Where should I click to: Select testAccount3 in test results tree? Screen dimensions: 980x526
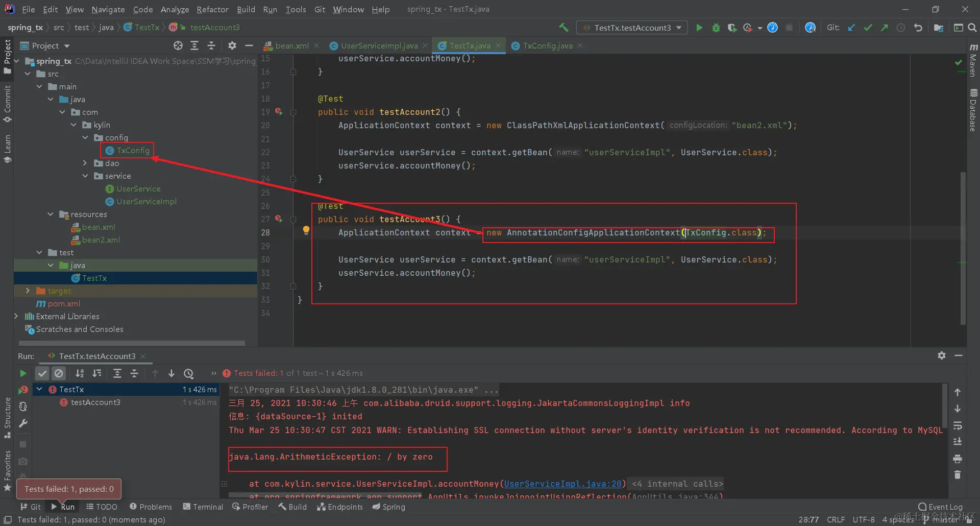point(95,402)
